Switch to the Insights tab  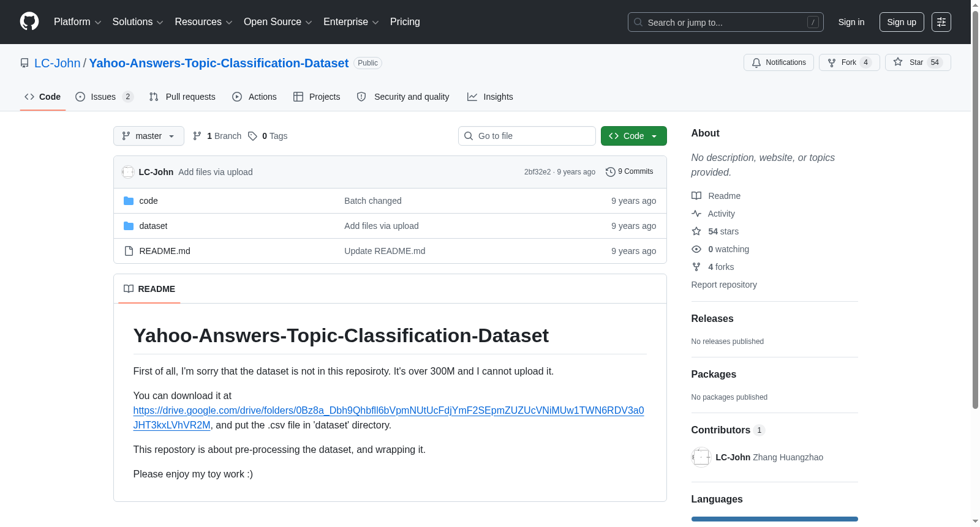click(x=490, y=97)
